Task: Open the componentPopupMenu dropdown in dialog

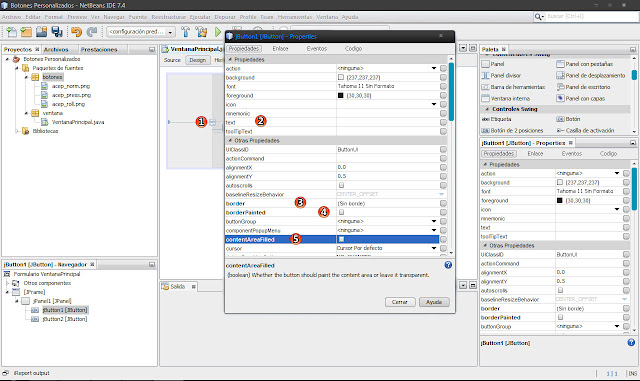Action: point(434,230)
